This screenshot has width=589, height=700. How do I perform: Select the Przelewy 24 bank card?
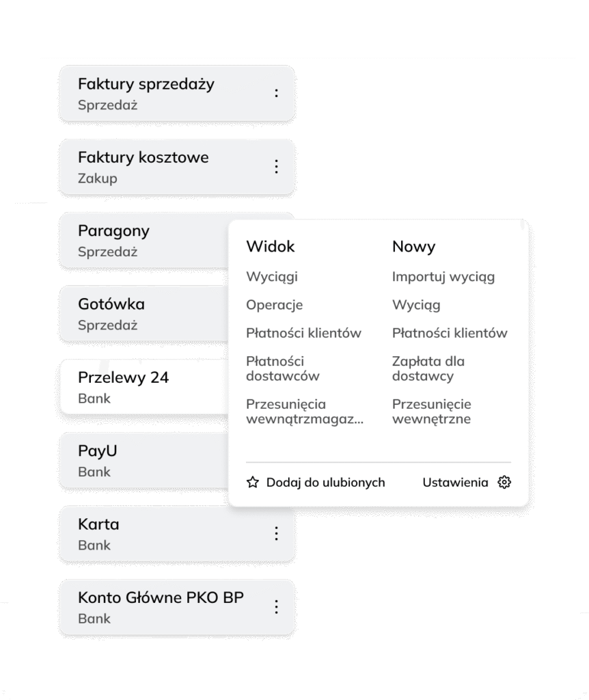(x=144, y=387)
